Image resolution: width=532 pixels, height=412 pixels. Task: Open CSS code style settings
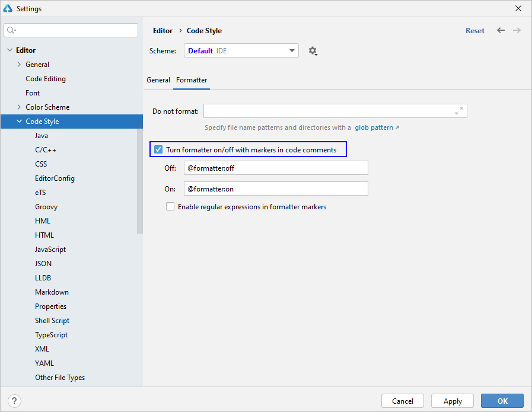point(41,164)
